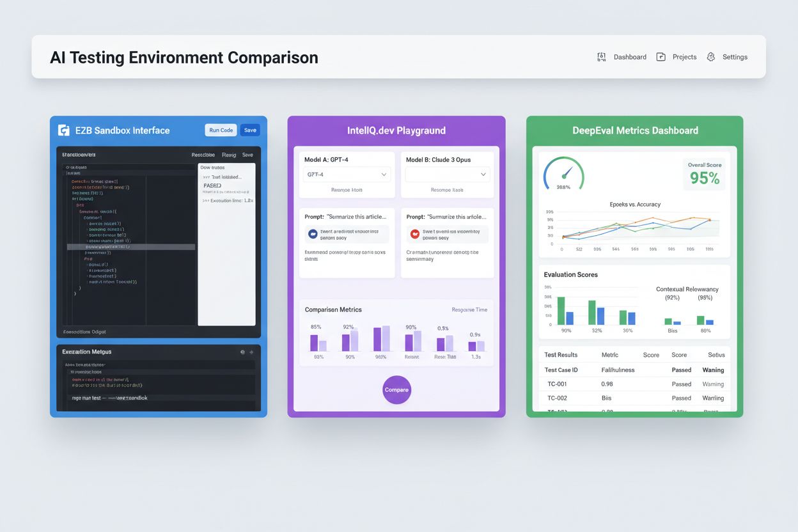This screenshot has height=532, width=798.
Task: Open the Projects section
Action: click(684, 57)
